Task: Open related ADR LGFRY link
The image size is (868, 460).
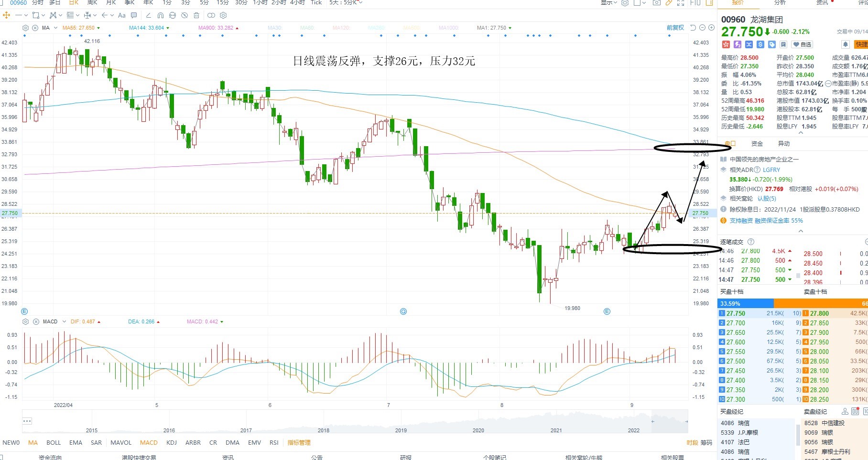Action: coord(771,170)
